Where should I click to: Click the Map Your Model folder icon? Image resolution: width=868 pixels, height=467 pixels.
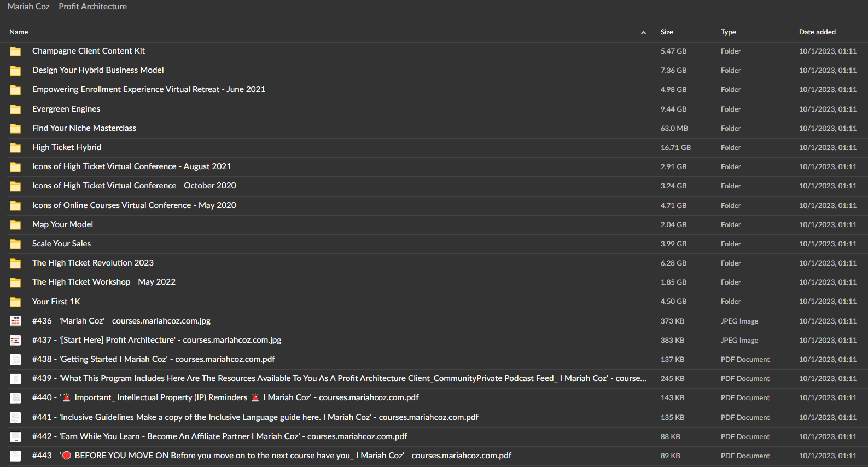(x=15, y=225)
